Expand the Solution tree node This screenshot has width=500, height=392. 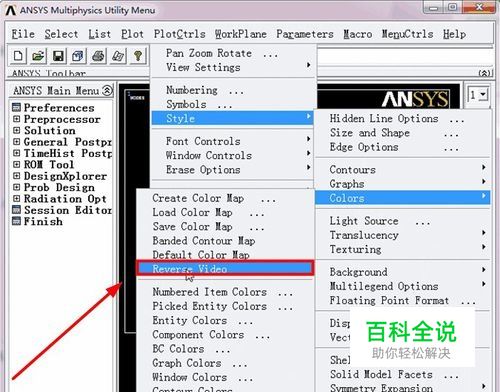pyautogui.click(x=16, y=130)
